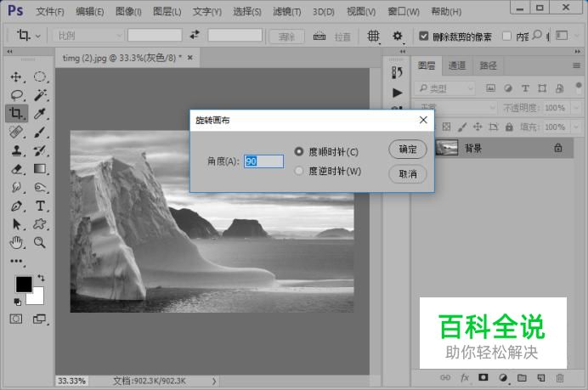
Task: Collapse right panels double arrow
Action: (578, 51)
